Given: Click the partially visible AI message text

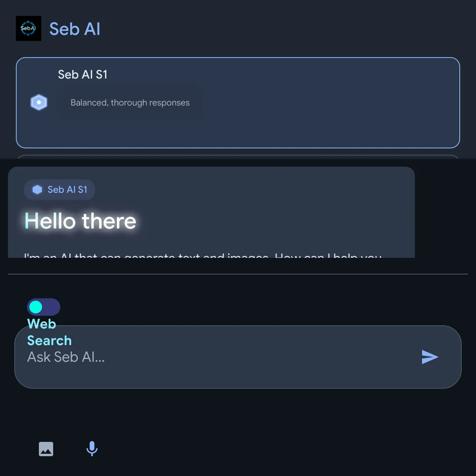Looking at the screenshot, I should click(x=203, y=255).
